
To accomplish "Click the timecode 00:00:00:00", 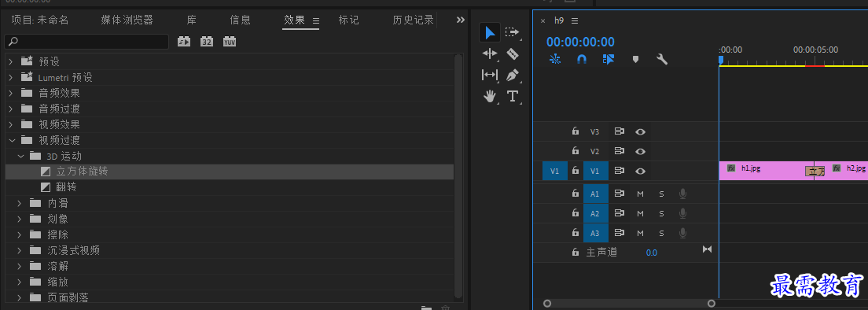I will (x=580, y=42).
